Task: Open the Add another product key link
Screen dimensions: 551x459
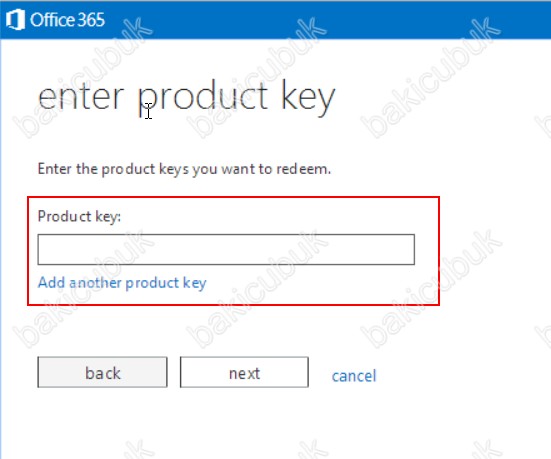Action: [x=122, y=283]
